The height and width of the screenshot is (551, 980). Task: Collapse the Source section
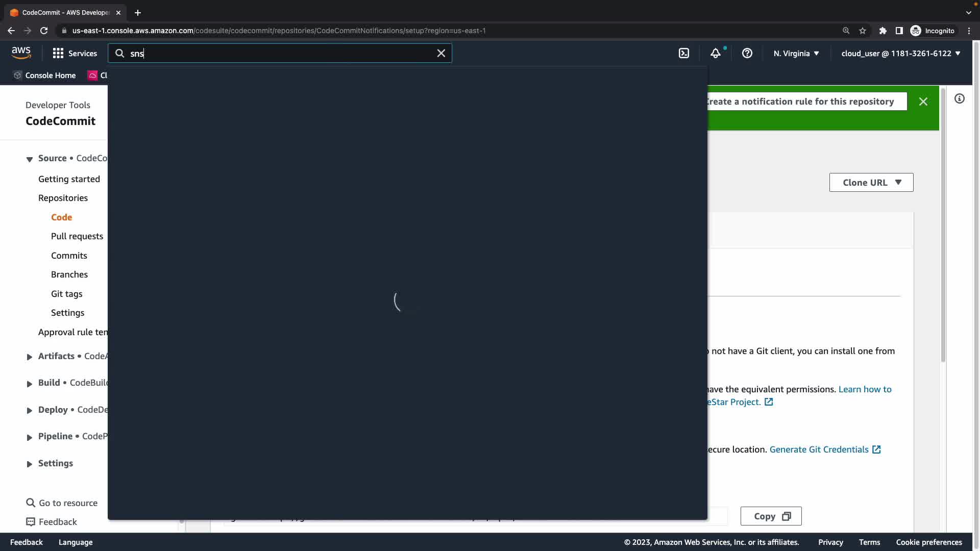click(30, 159)
